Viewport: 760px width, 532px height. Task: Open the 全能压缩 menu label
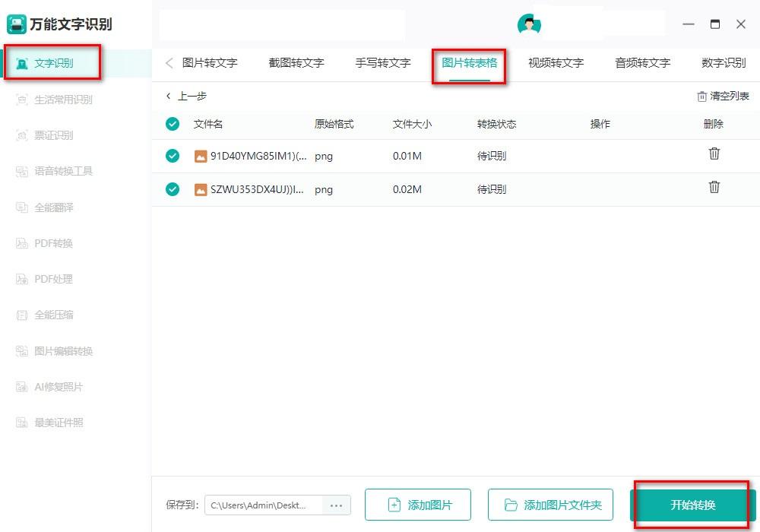tap(53, 315)
